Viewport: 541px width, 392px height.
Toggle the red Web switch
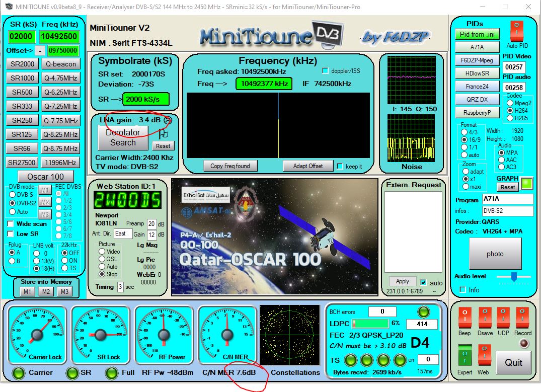[x=485, y=356]
